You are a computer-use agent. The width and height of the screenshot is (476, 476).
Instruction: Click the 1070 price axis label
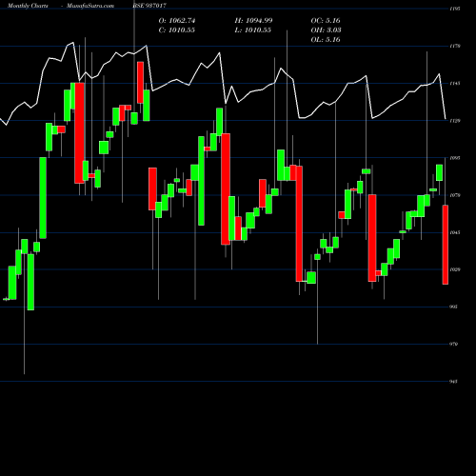pyautogui.click(x=455, y=195)
